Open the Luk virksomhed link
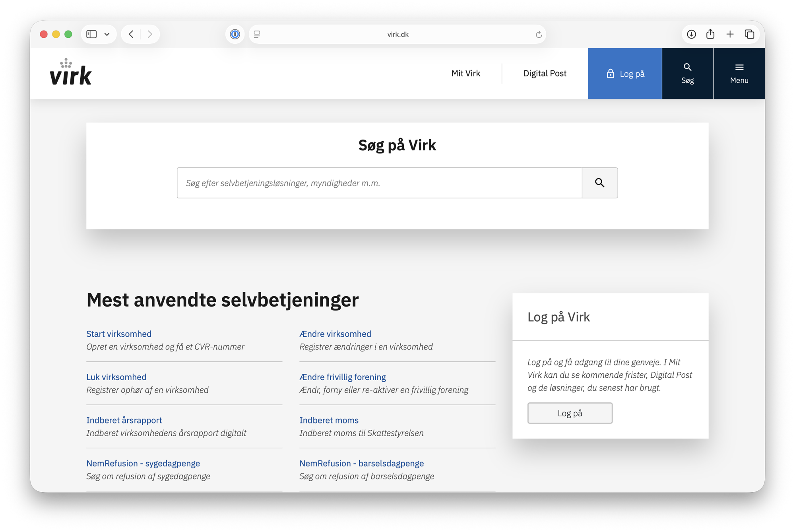The width and height of the screenshot is (795, 532). point(116,377)
